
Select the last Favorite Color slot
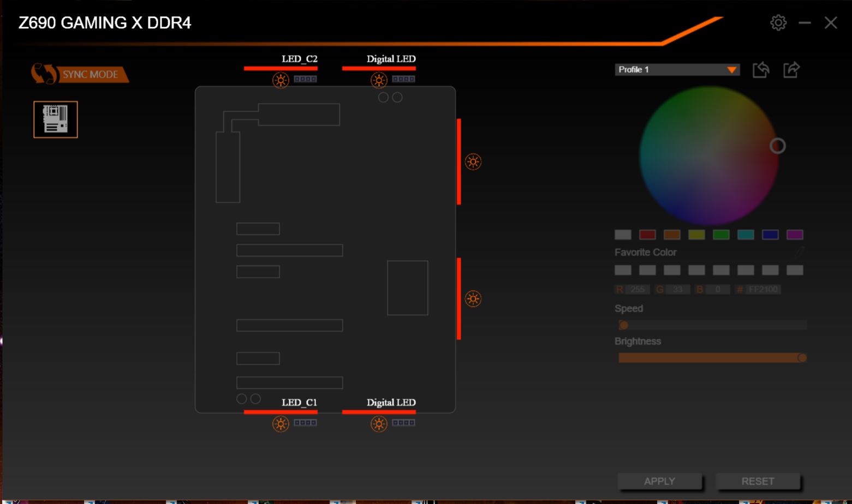[795, 270]
